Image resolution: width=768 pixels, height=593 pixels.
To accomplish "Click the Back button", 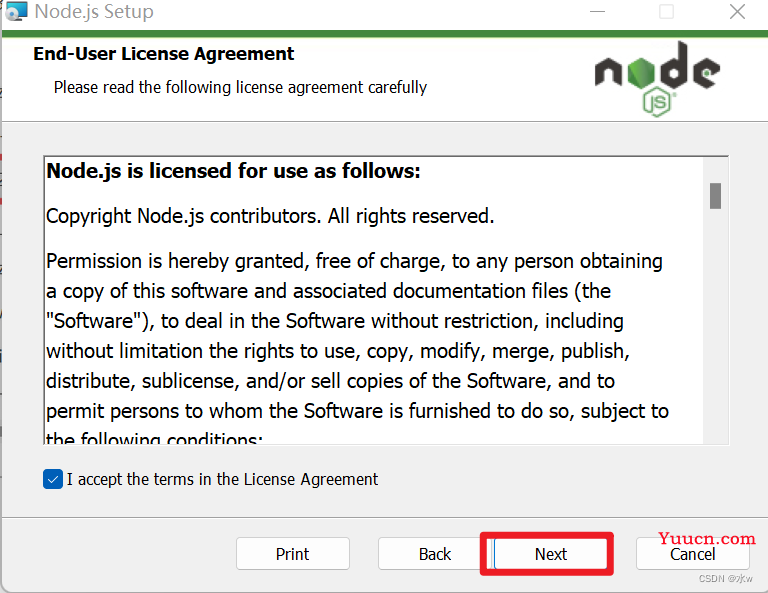I will pyautogui.click(x=434, y=554).
